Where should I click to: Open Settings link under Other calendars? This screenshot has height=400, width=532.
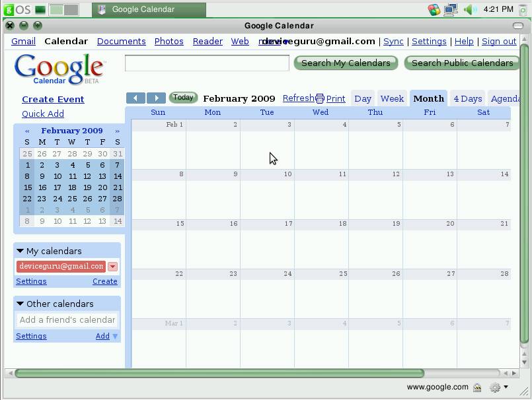(x=31, y=336)
